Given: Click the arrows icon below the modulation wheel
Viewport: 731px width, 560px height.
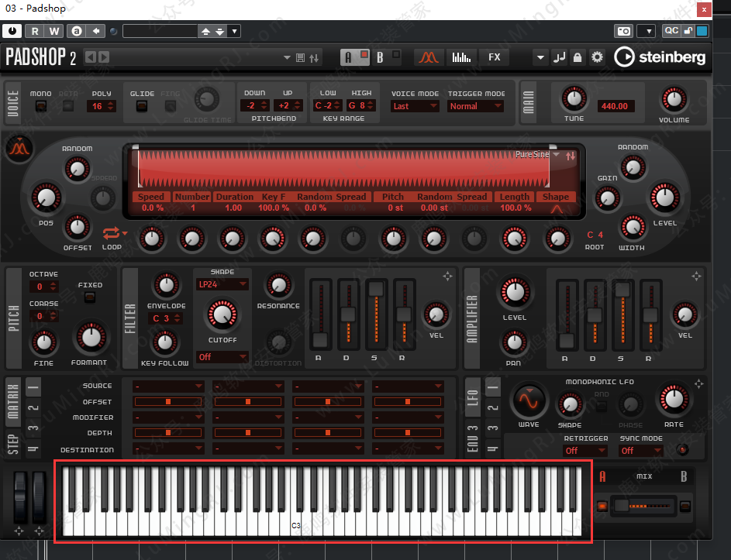Looking at the screenshot, I should [40, 531].
